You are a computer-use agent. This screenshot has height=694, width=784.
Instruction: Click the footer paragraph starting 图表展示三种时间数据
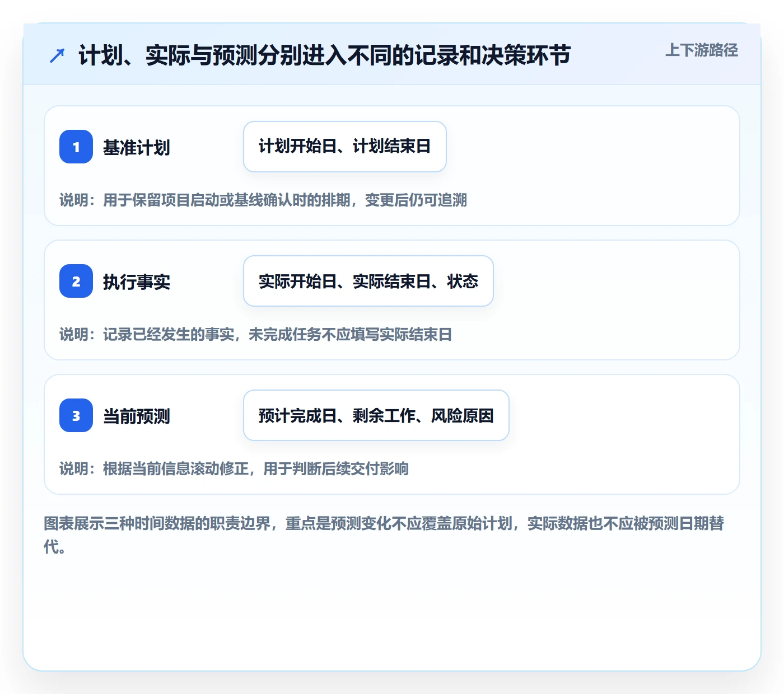click(x=384, y=535)
